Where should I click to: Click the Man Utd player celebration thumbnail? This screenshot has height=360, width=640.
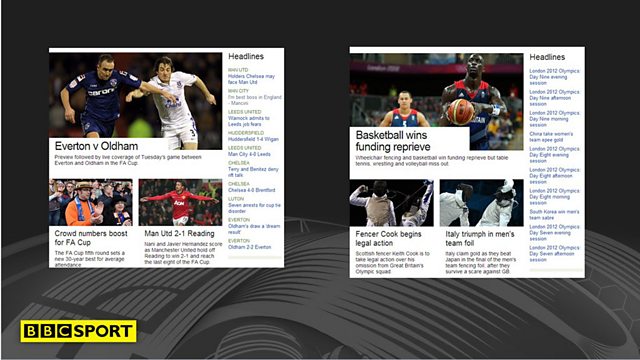click(180, 202)
